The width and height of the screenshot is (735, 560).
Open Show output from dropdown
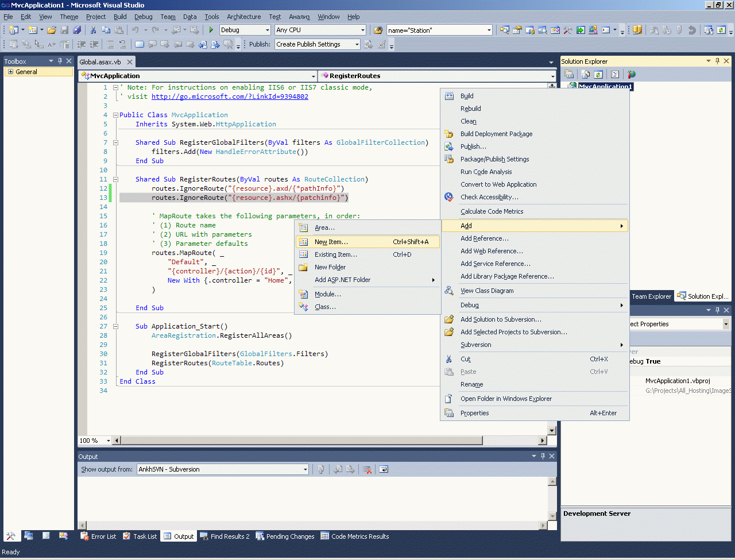(x=305, y=469)
